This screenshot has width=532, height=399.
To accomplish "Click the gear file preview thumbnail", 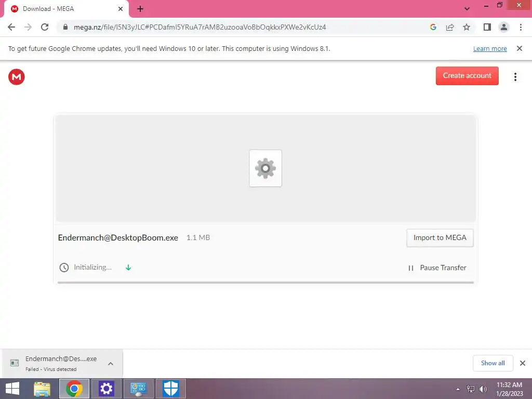I will pyautogui.click(x=265, y=168).
